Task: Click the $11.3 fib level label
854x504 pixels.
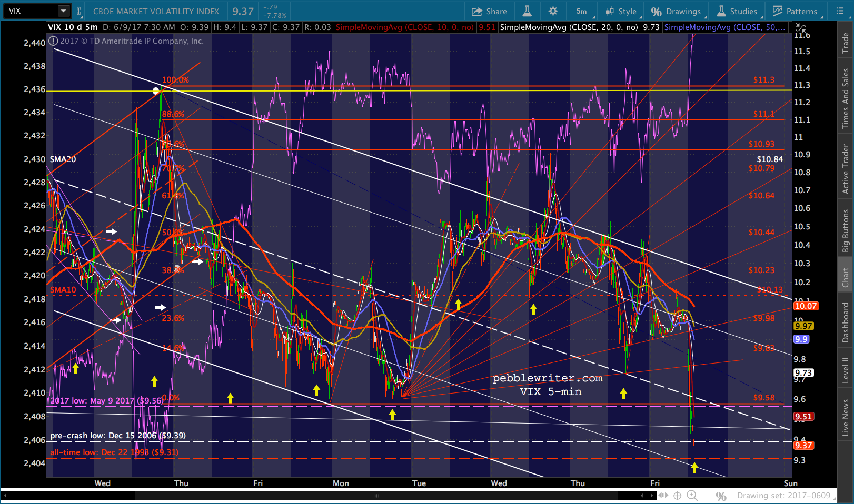Action: [764, 80]
